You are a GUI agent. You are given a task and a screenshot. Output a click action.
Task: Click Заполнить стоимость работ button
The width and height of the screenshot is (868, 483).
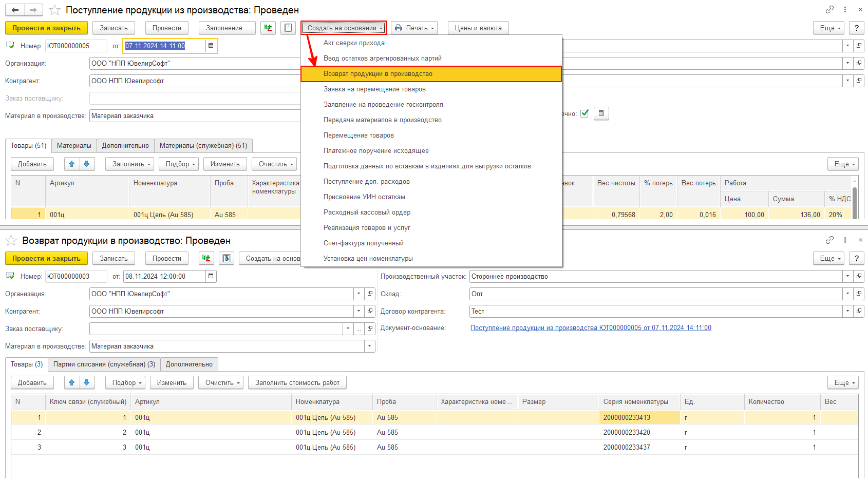tap(297, 382)
